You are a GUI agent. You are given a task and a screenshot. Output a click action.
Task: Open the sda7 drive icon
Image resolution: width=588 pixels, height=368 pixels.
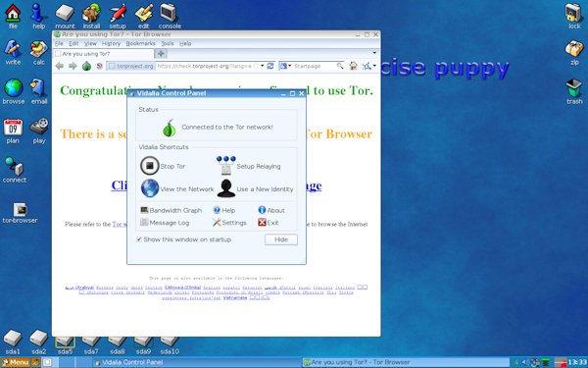point(91,345)
